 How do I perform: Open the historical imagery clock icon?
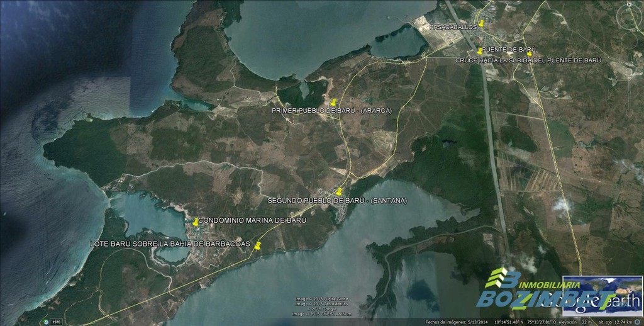46,321
